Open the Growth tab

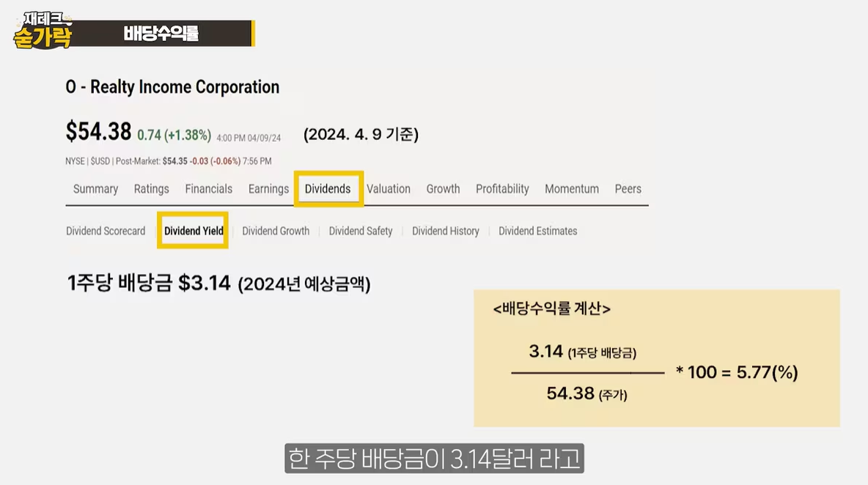click(443, 189)
